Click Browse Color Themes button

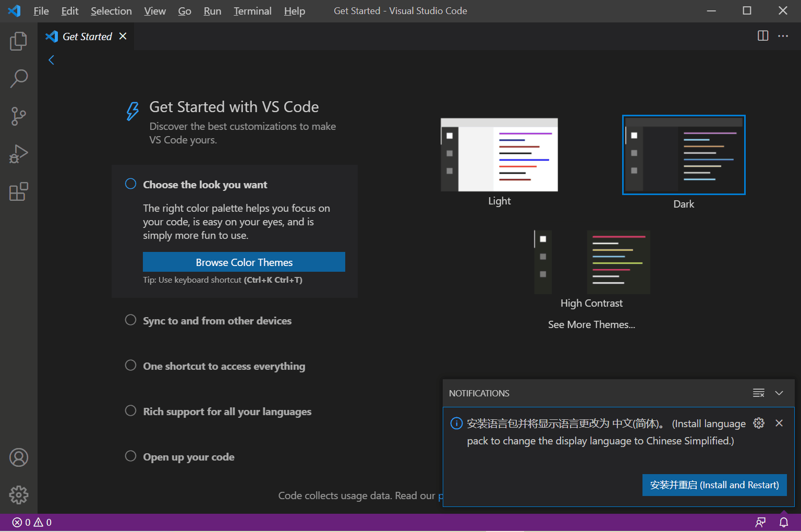click(x=244, y=262)
